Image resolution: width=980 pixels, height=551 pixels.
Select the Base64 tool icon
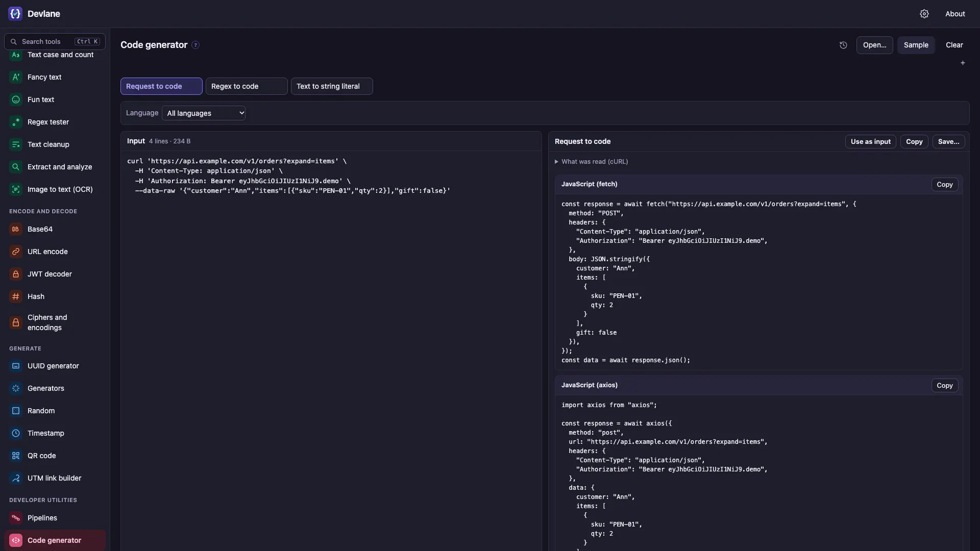click(x=16, y=229)
